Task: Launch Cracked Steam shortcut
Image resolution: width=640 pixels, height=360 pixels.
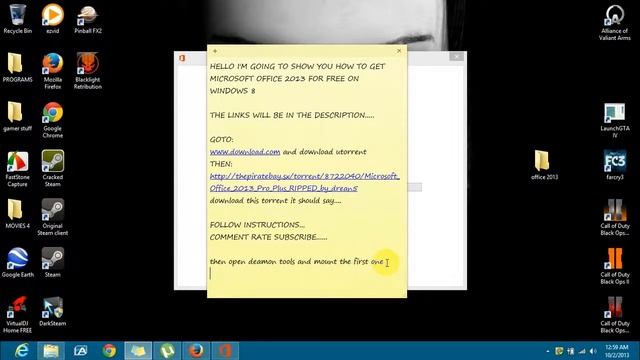Action: 53,169
